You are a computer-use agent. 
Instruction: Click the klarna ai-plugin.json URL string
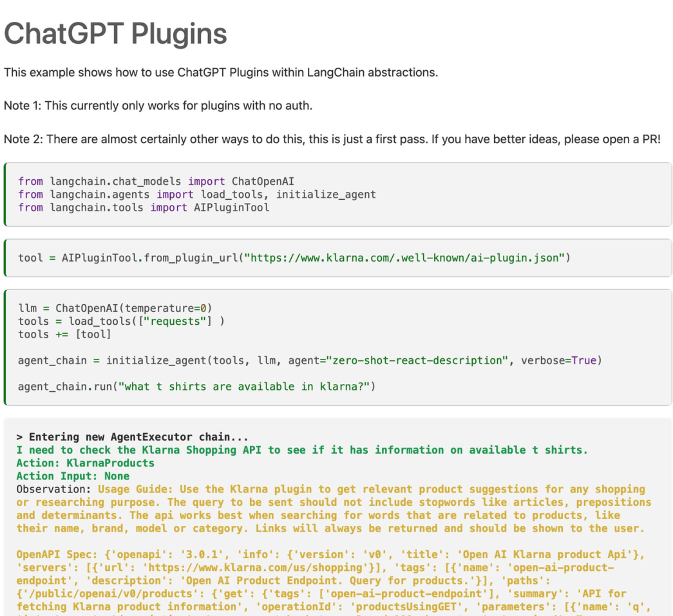(407, 258)
